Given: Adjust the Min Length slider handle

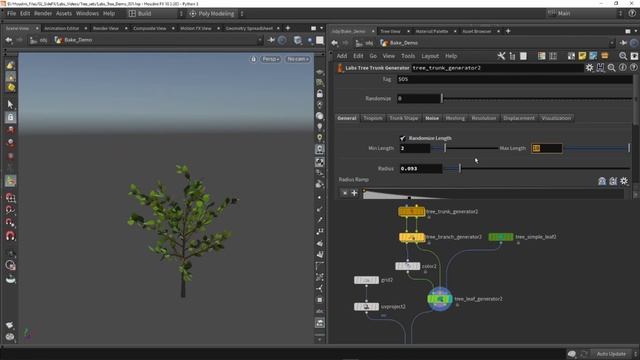Looking at the screenshot, I should [x=445, y=148].
